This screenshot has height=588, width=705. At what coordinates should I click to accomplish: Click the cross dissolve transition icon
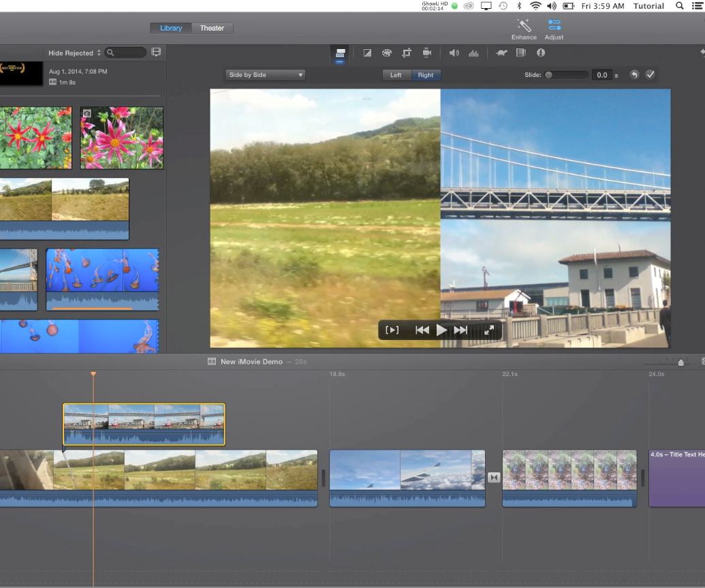[x=494, y=478]
